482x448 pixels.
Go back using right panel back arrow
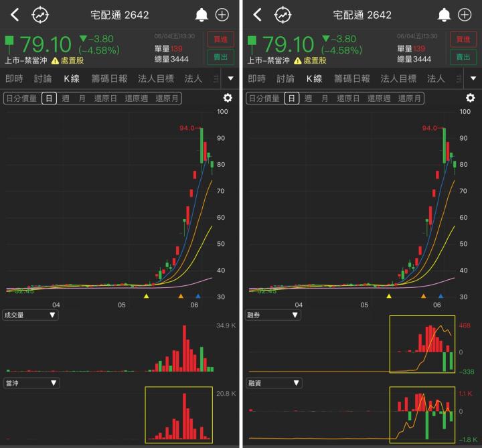pos(257,15)
